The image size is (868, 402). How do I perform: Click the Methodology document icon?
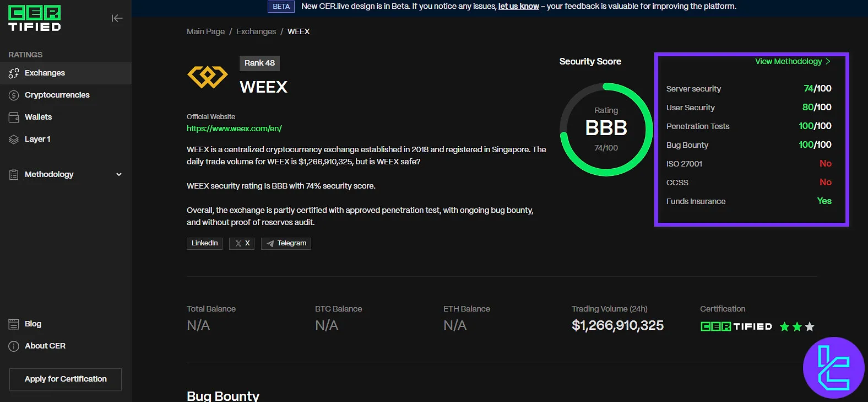[14, 174]
